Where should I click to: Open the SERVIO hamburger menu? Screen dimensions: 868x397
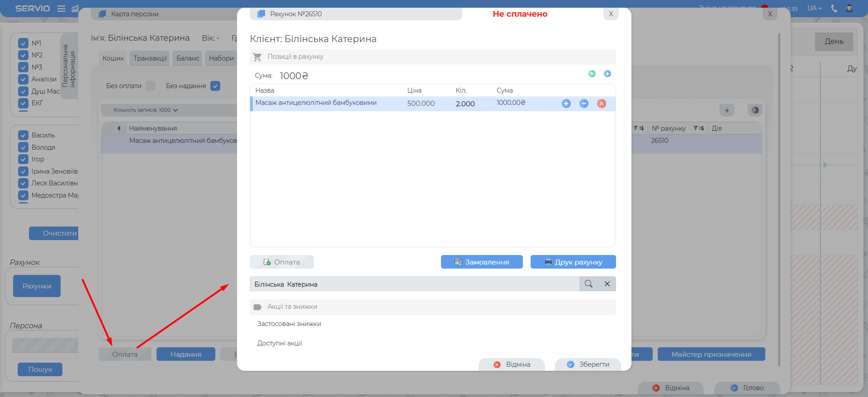click(x=61, y=9)
